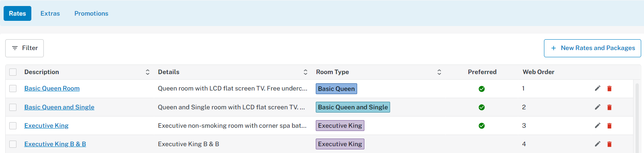The height and width of the screenshot is (153, 644).
Task: Delete the Executive King B & B rate
Action: click(x=609, y=144)
